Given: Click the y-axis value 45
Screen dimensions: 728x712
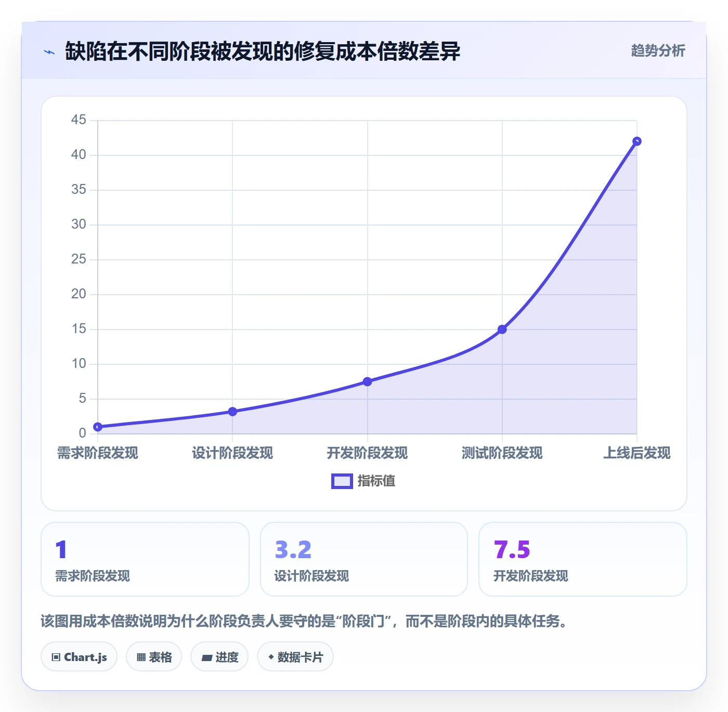Looking at the screenshot, I should pyautogui.click(x=79, y=120).
